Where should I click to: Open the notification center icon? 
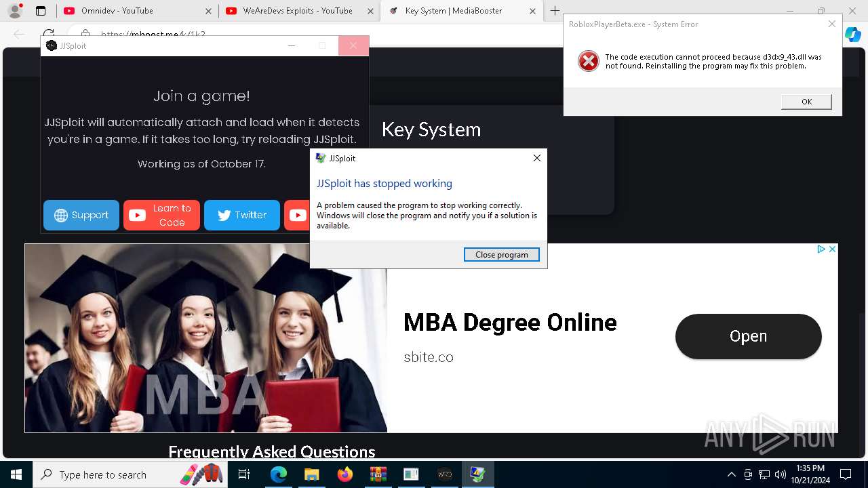(846, 474)
